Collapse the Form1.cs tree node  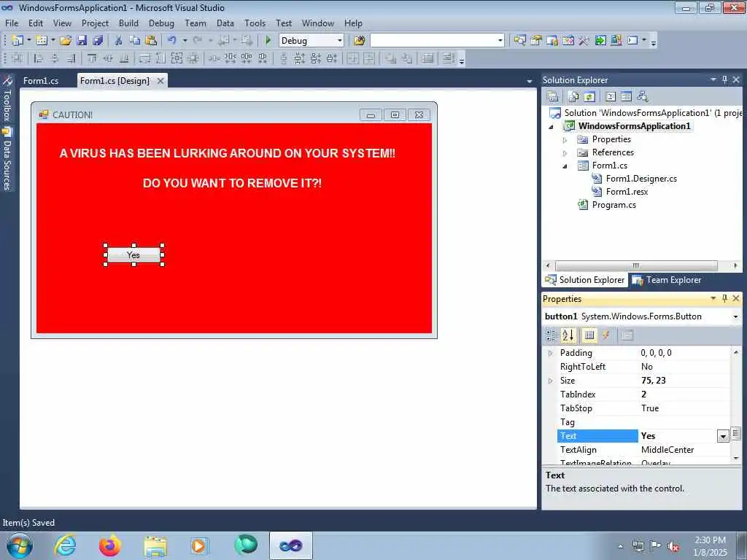(565, 166)
